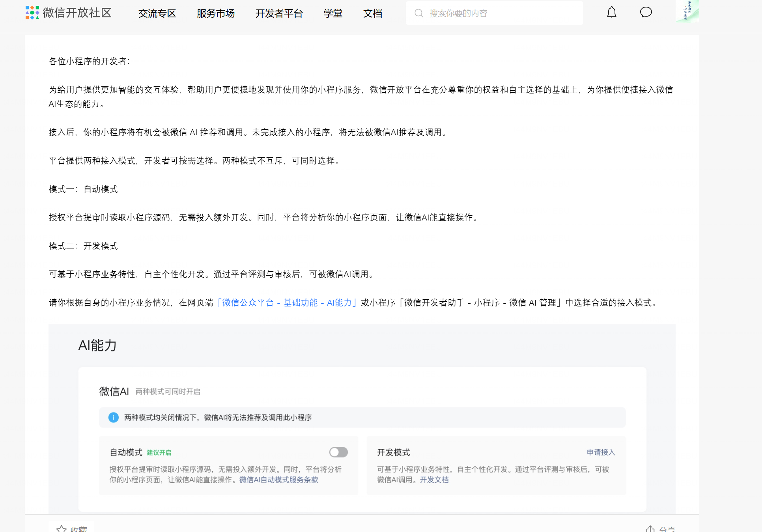This screenshot has width=762, height=532.
Task: Click the 分享 share icon
Action: pos(650,528)
